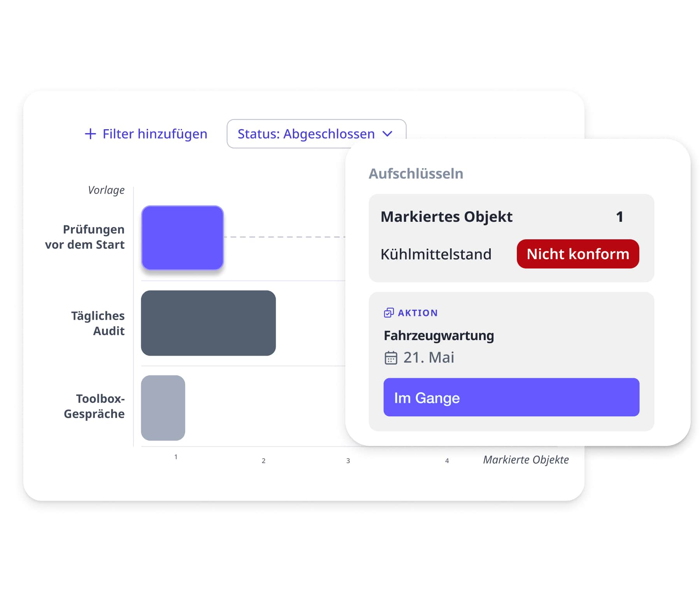Click the Toolbox-Gespräche axis label
The height and width of the screenshot is (593, 700).
(x=94, y=406)
